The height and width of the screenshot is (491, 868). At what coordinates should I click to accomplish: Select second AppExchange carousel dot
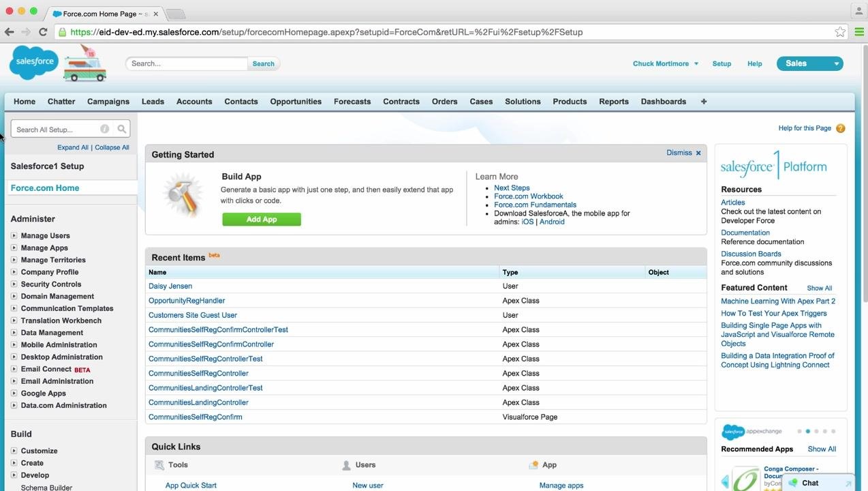[808, 431]
